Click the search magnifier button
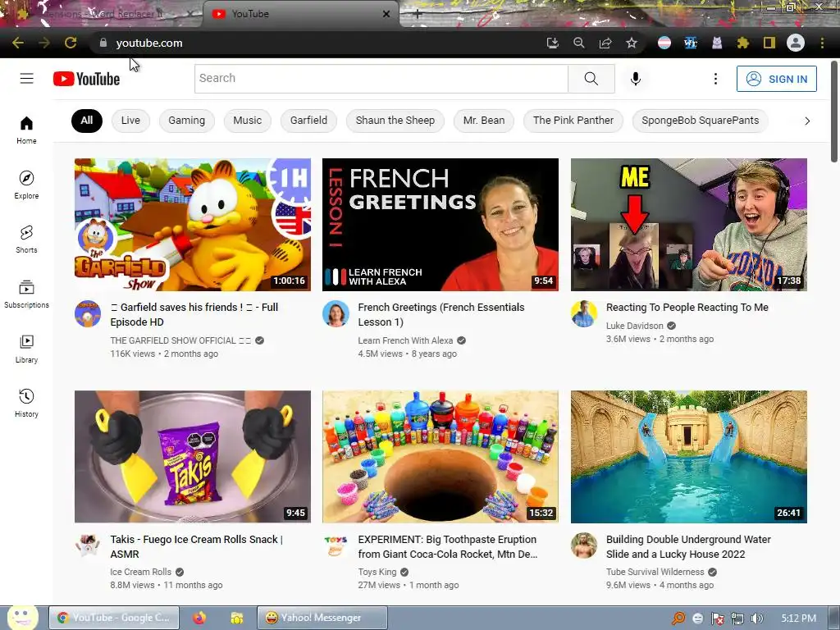Image resolution: width=840 pixels, height=630 pixels. (591, 79)
